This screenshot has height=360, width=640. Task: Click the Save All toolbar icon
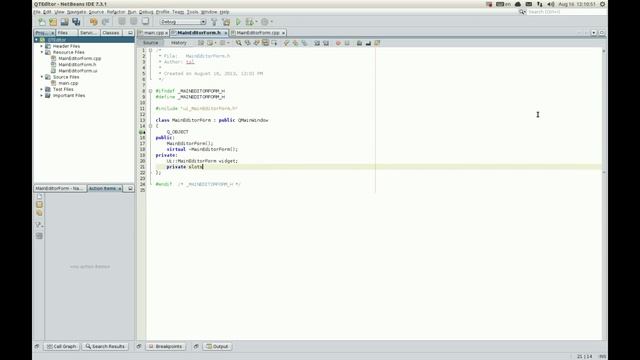click(x=76, y=22)
